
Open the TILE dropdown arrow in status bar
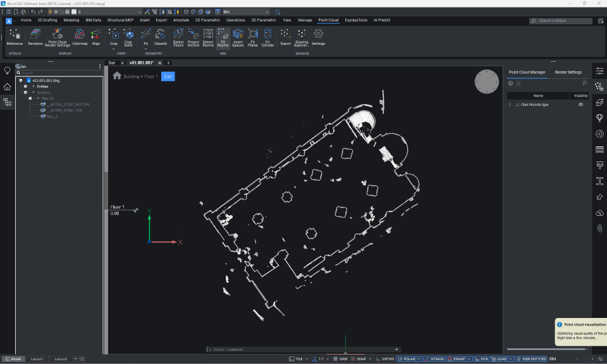point(307,359)
